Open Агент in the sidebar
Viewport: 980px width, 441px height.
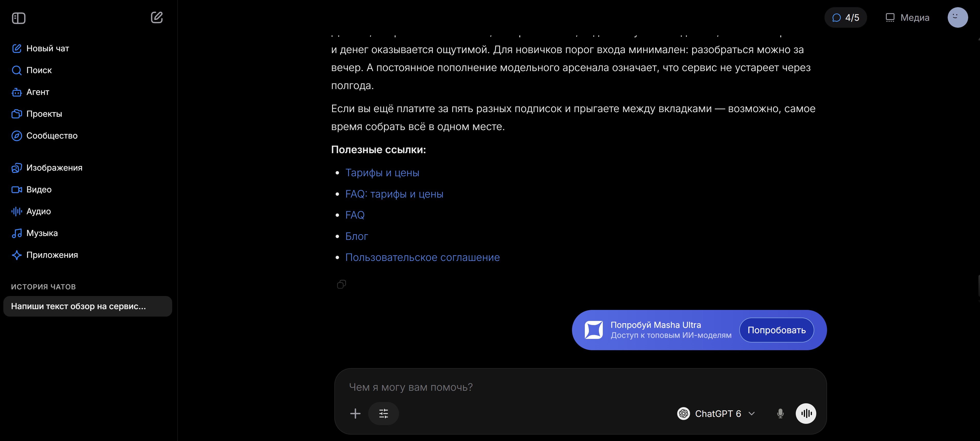pyautogui.click(x=31, y=92)
